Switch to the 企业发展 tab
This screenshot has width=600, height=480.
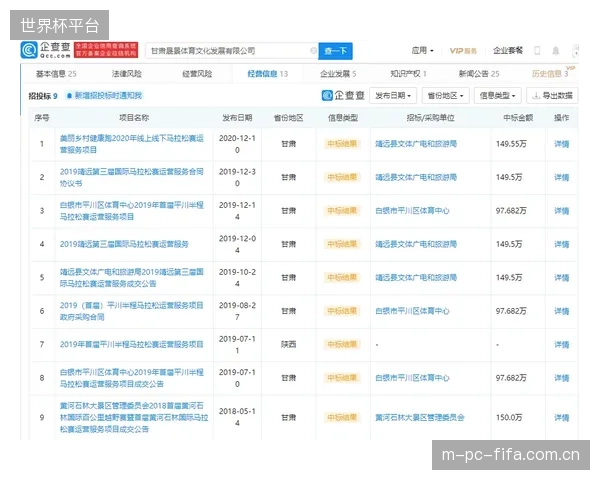click(338, 73)
